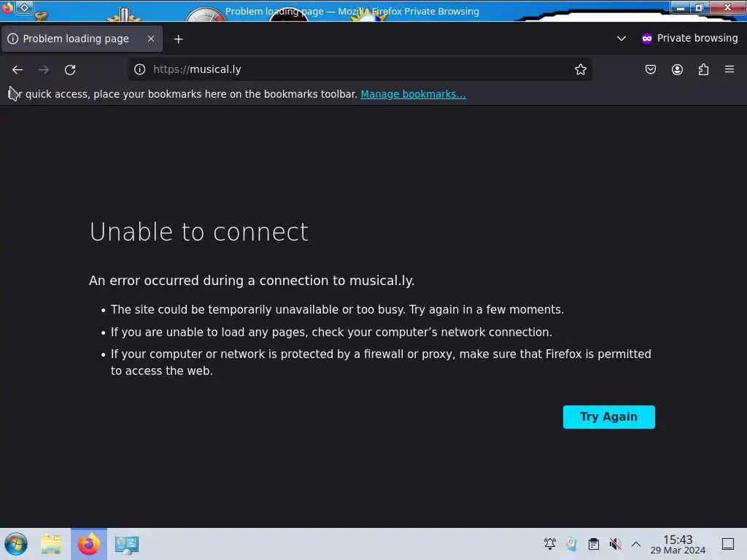Reload the current page

click(x=70, y=69)
